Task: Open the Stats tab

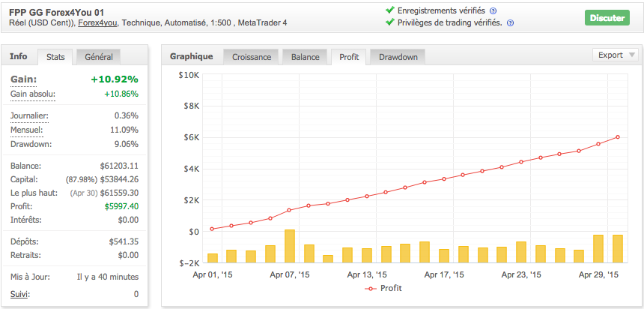Action: tap(56, 57)
